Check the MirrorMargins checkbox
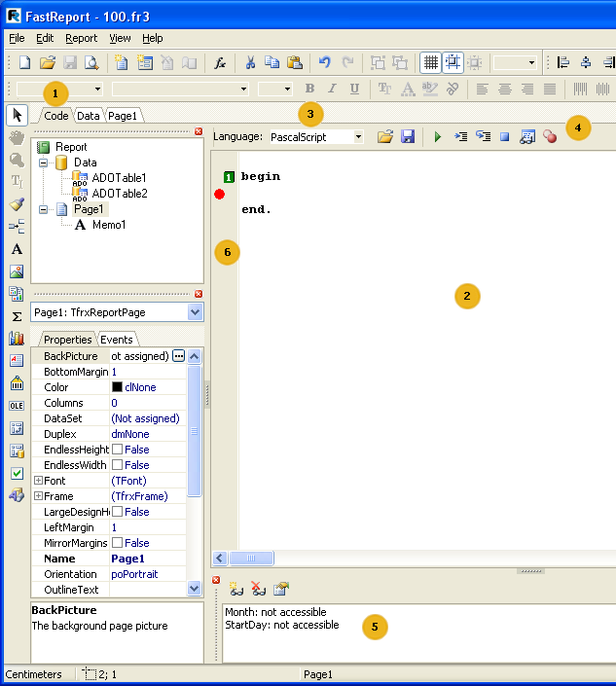This screenshot has height=686, width=616. [118, 543]
